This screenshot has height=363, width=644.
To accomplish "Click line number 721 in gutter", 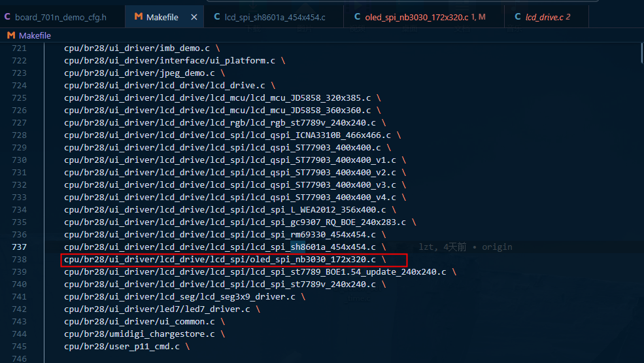I will 20,48.
